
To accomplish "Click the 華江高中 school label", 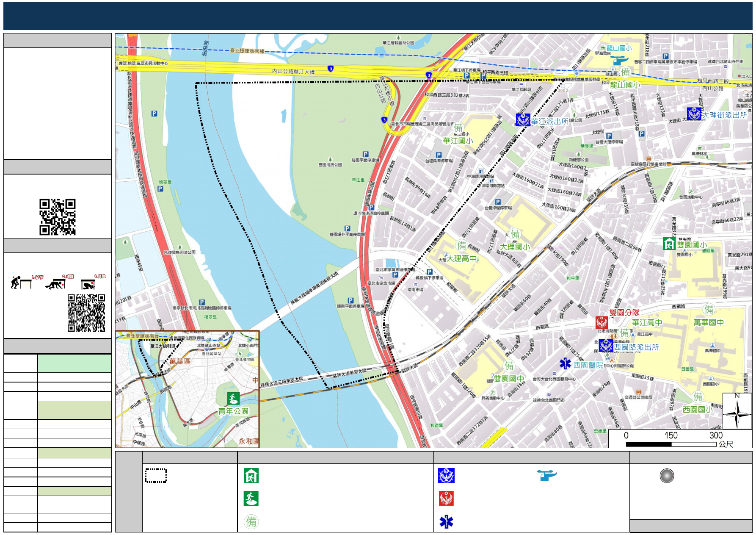I will pos(647,323).
